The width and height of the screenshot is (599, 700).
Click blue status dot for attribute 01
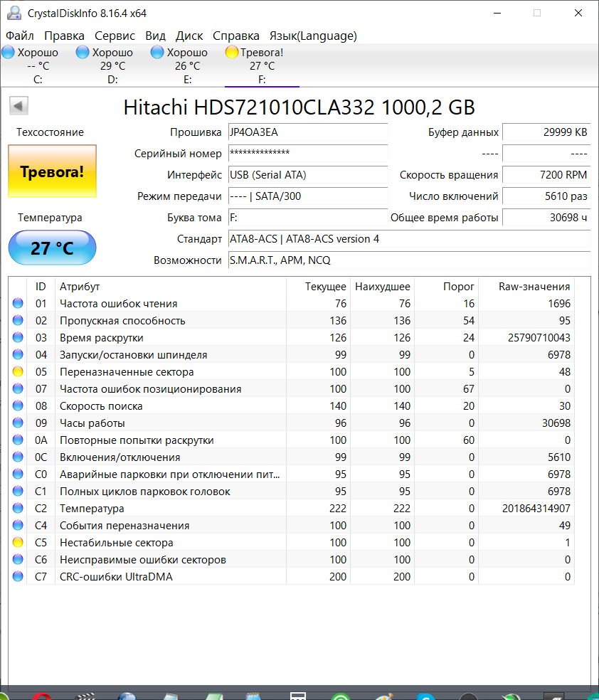(x=18, y=303)
